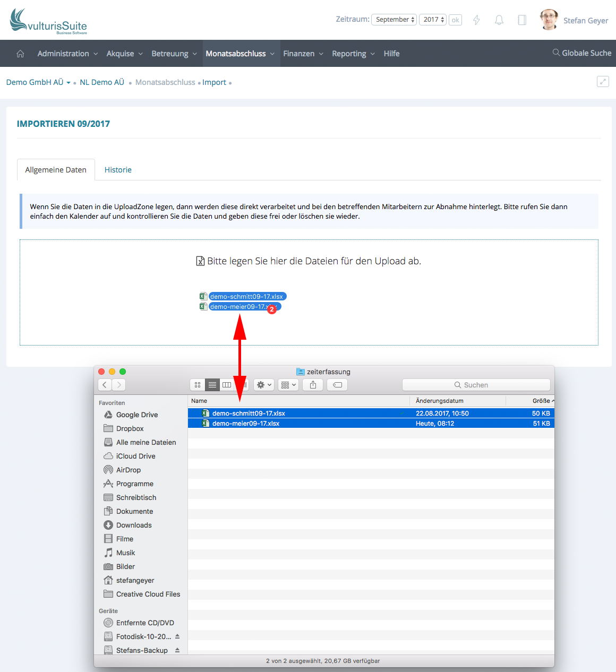Screen dimensions: 616x672
Task: Click the ok button next to year
Action: click(x=455, y=20)
